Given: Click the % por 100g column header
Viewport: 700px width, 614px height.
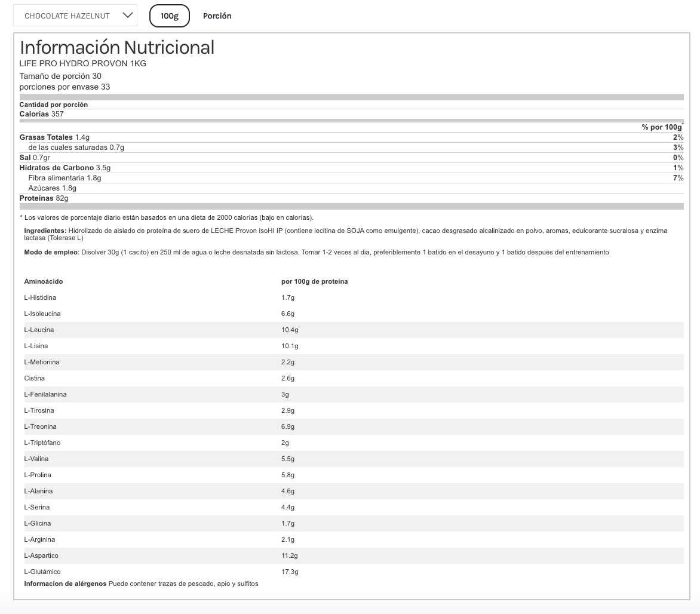Looking at the screenshot, I should [x=662, y=127].
